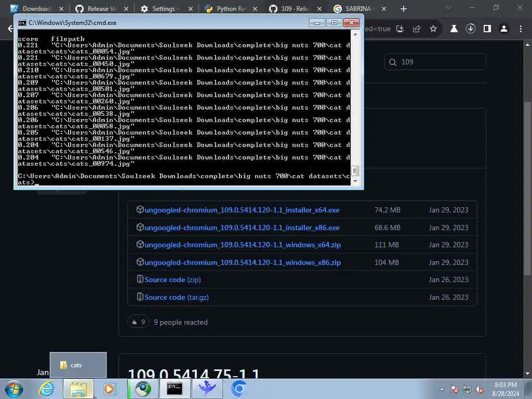The image size is (532, 399).
Task: Click the 9 people reacted text
Action: click(x=180, y=322)
